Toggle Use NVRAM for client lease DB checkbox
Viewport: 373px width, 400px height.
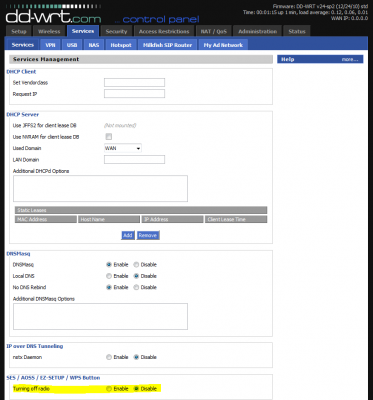click(x=108, y=137)
